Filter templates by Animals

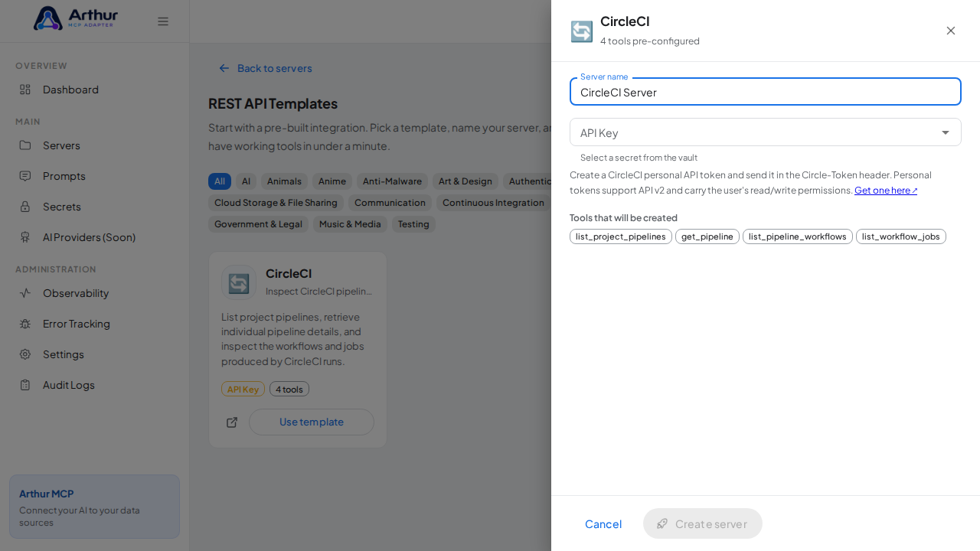coord(284,181)
